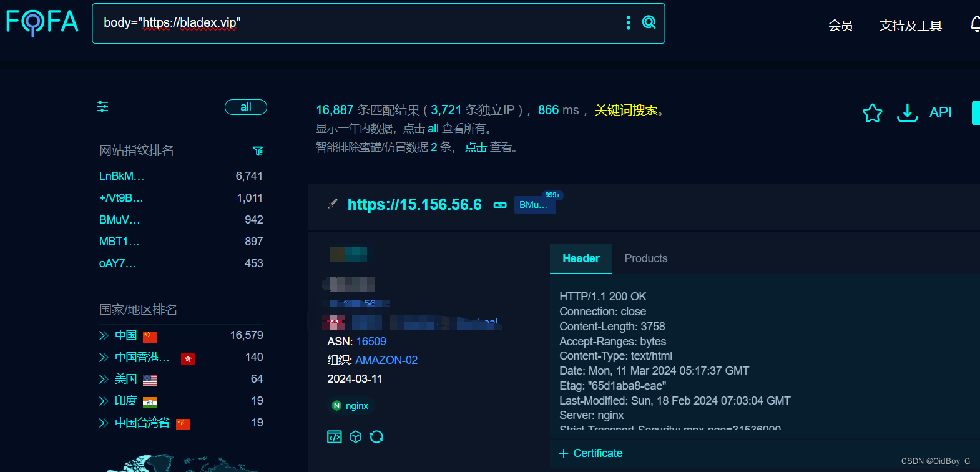
Task: Switch to the Header tab
Action: (581, 258)
